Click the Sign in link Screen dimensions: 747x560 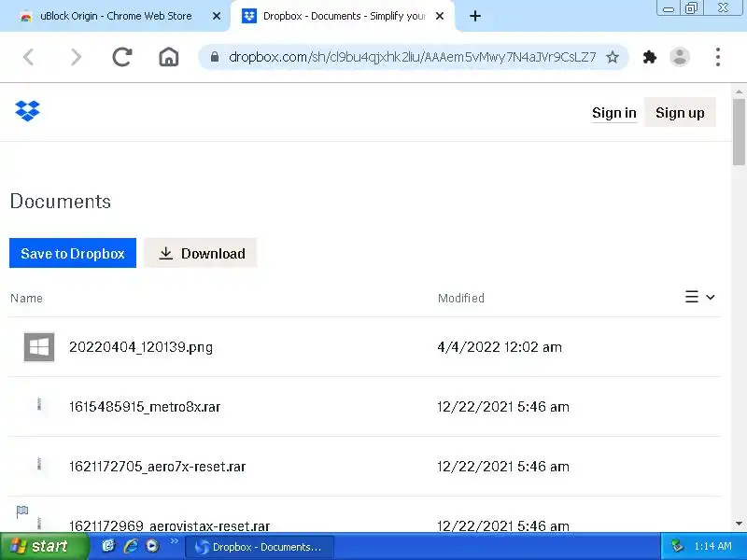coord(614,113)
